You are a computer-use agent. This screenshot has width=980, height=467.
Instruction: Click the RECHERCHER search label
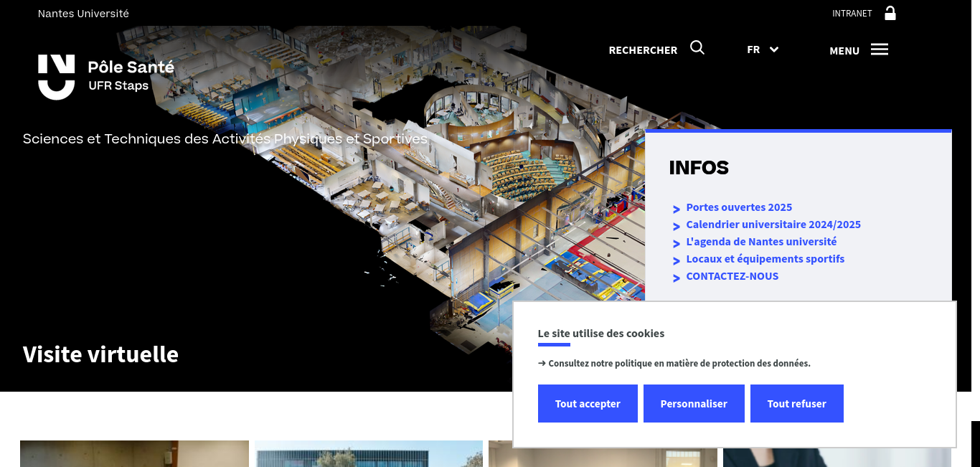[x=643, y=50]
